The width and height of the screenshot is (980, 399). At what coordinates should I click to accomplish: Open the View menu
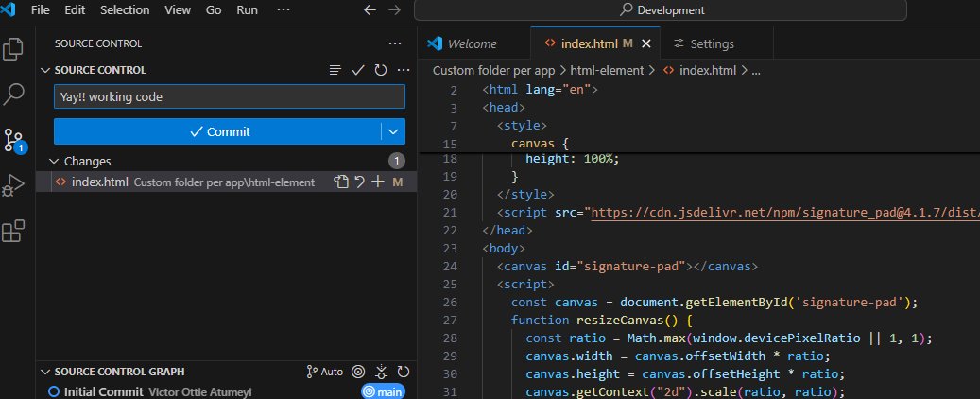pos(178,10)
